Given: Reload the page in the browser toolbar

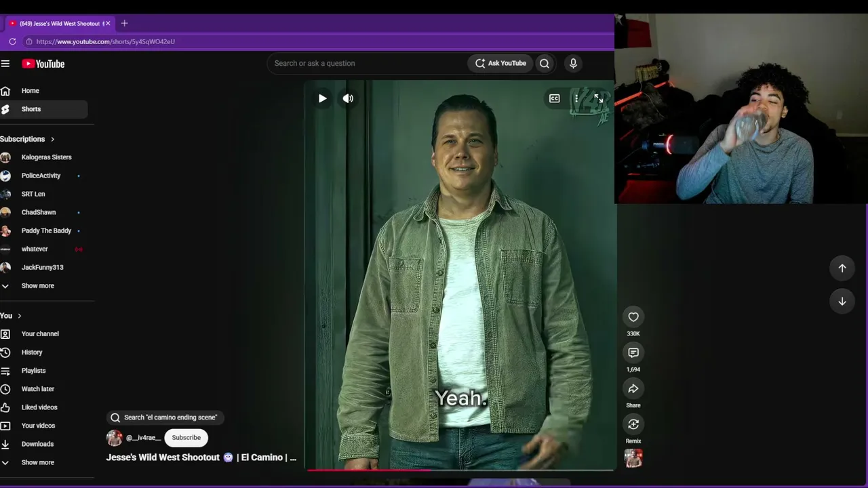Looking at the screenshot, I should [x=12, y=41].
